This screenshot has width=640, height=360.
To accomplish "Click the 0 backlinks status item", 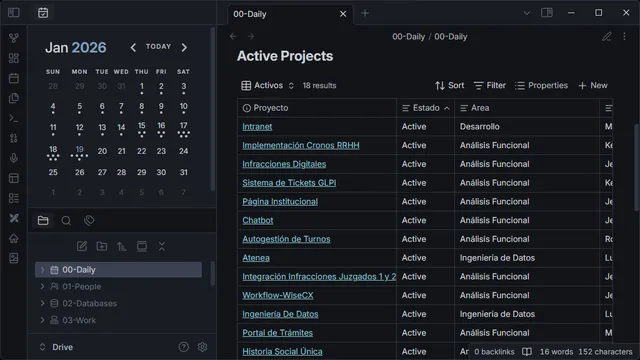I will tap(494, 352).
